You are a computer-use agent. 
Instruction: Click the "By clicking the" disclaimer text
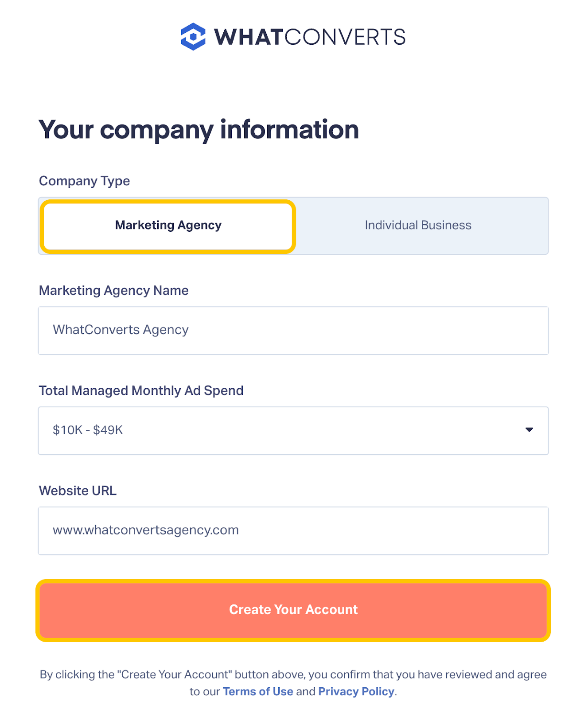(x=77, y=675)
